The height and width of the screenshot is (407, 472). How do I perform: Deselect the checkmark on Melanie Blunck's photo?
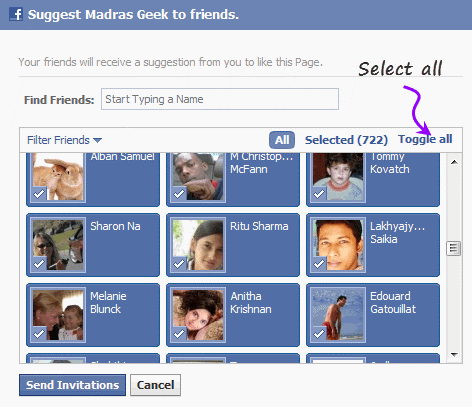[39, 334]
